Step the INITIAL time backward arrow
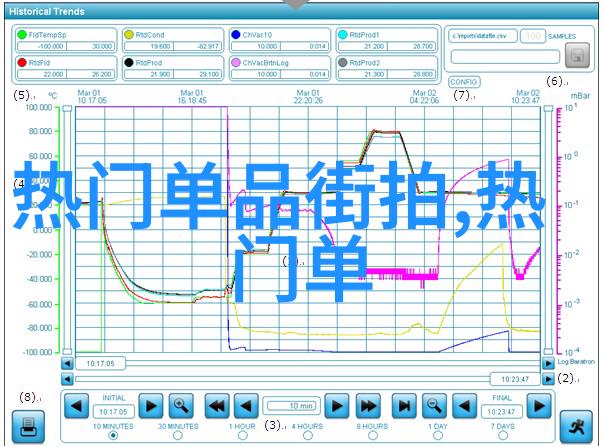 click(x=76, y=405)
